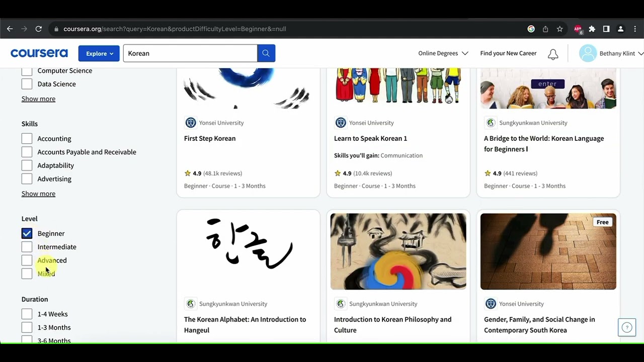This screenshot has height=362, width=644.
Task: Reload the page with the refresh icon
Action: [x=39, y=29]
